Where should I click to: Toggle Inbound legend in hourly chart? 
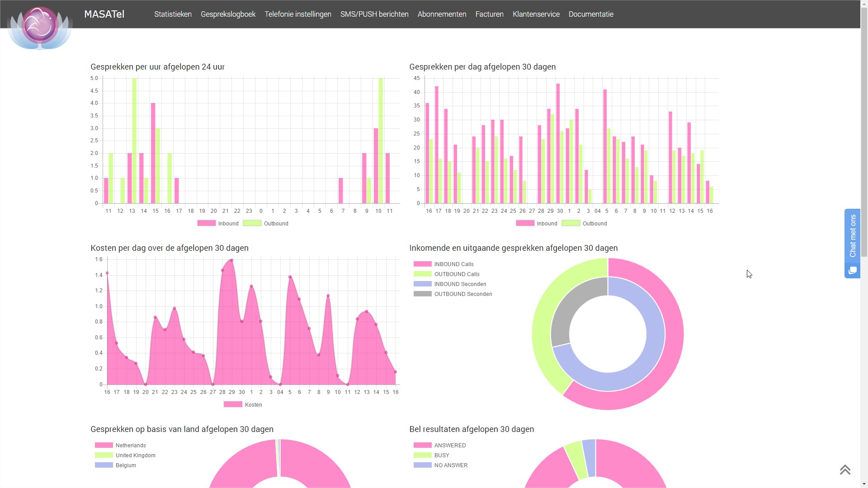tap(218, 223)
